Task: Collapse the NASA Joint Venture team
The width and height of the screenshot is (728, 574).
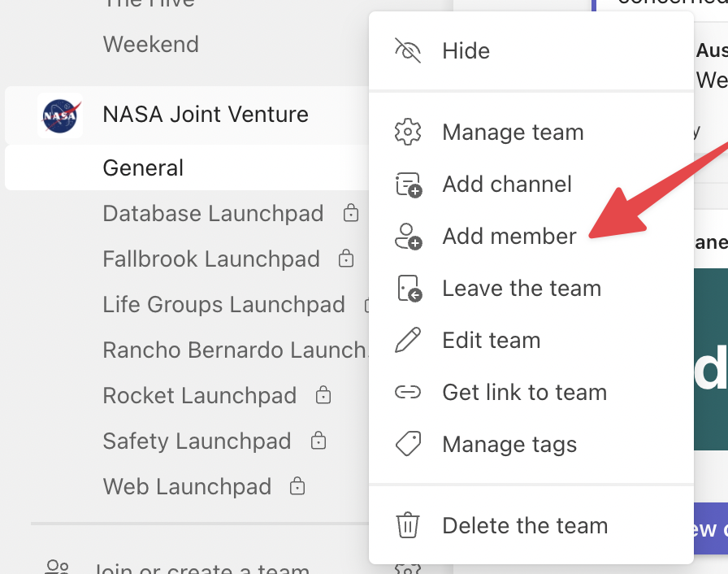Action: [x=206, y=115]
